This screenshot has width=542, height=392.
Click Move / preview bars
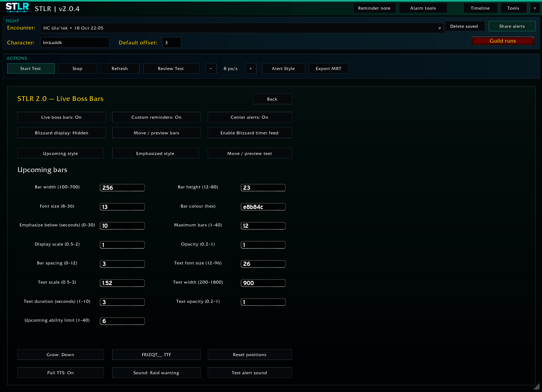click(x=156, y=133)
